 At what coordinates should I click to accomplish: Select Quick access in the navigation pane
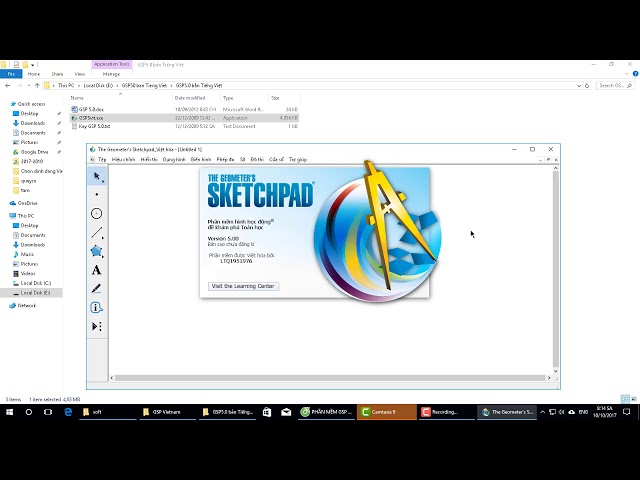pyautogui.click(x=31, y=104)
